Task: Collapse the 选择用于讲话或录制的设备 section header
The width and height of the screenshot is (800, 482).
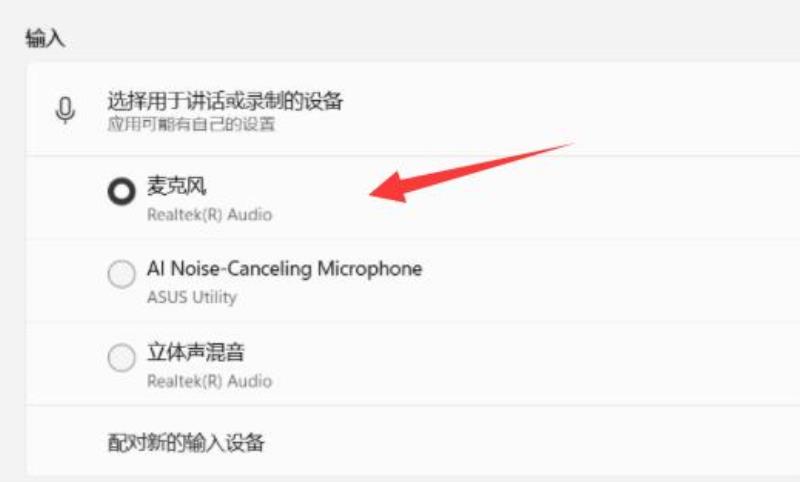Action: [413, 110]
